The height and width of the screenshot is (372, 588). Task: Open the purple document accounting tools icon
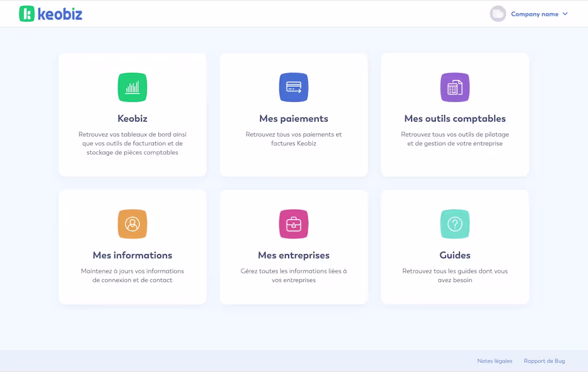455,87
